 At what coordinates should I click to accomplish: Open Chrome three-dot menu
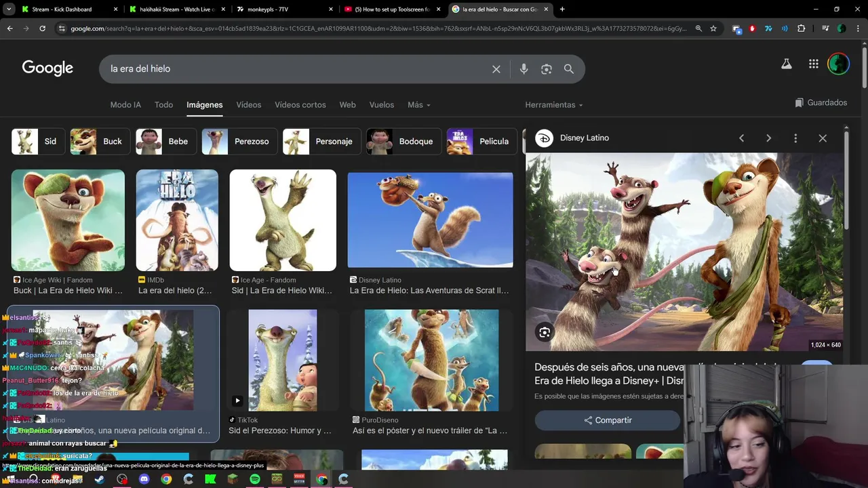pos(858,28)
